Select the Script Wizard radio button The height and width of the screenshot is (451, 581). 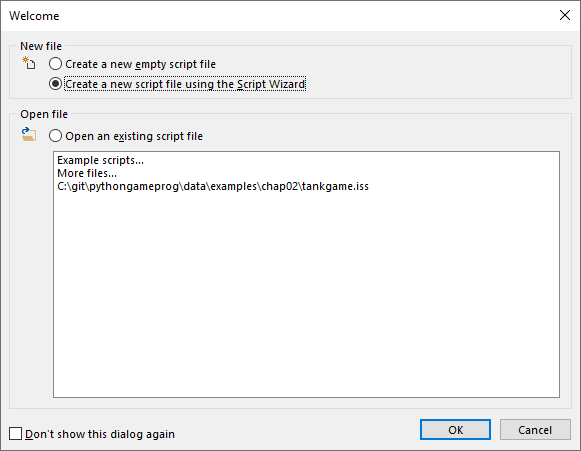coord(55,84)
